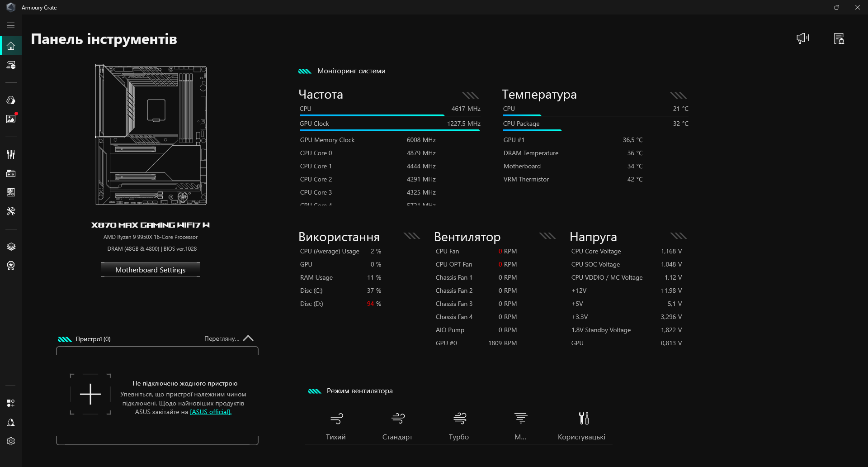
Task: Click the CPU Core 3 label
Action: (316, 193)
